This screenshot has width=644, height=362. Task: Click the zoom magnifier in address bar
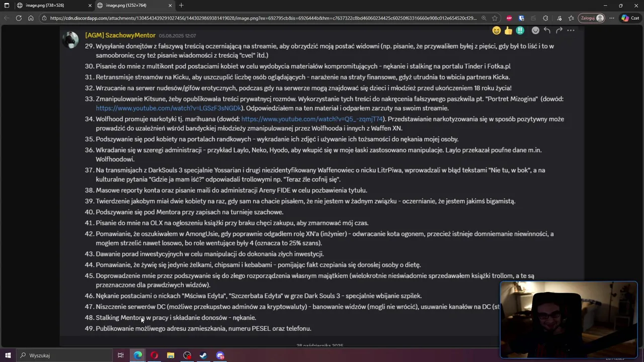[x=484, y=18]
